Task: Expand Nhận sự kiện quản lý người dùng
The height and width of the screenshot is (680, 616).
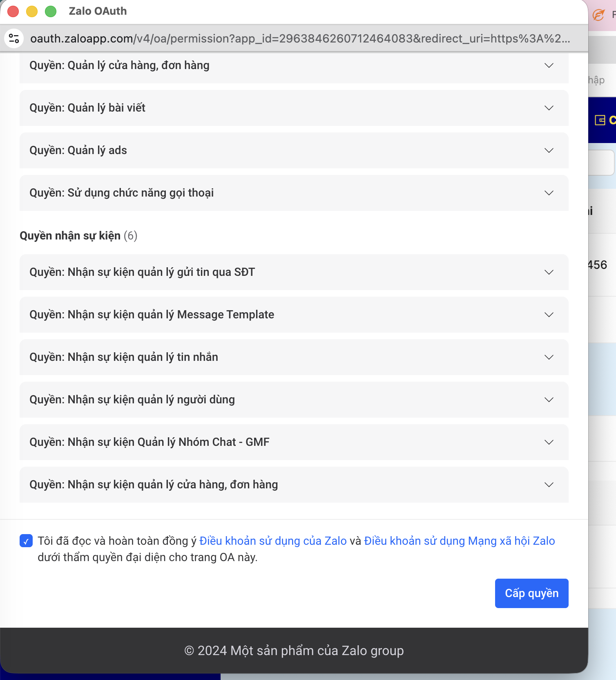Action: [x=294, y=400]
